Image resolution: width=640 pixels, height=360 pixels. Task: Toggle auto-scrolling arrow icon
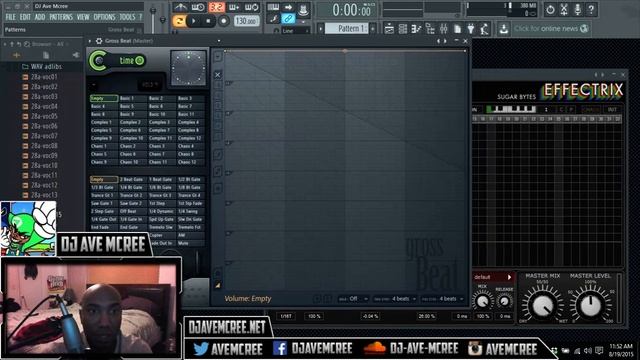[x=288, y=7]
